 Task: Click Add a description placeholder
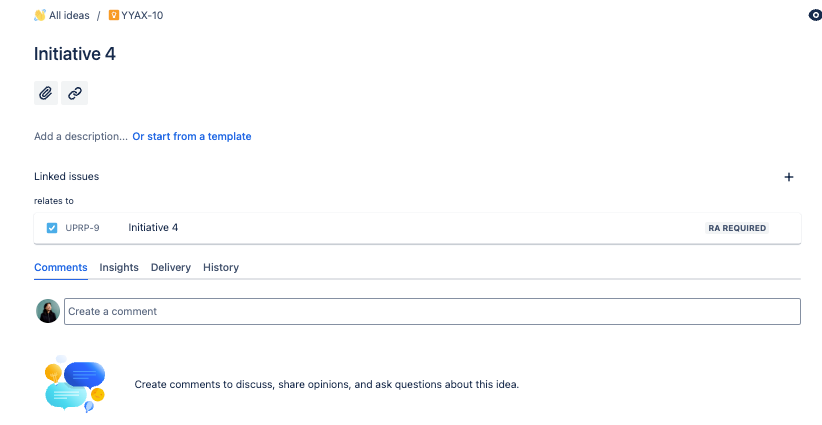(80, 136)
